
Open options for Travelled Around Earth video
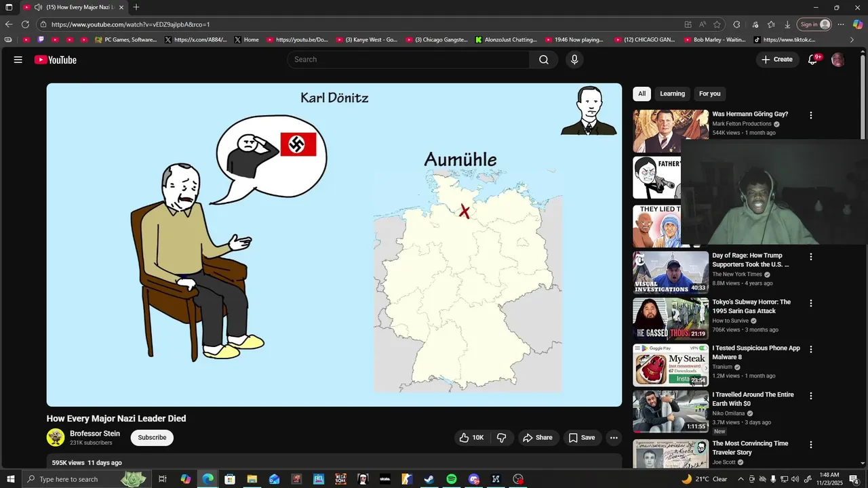[811, 396]
